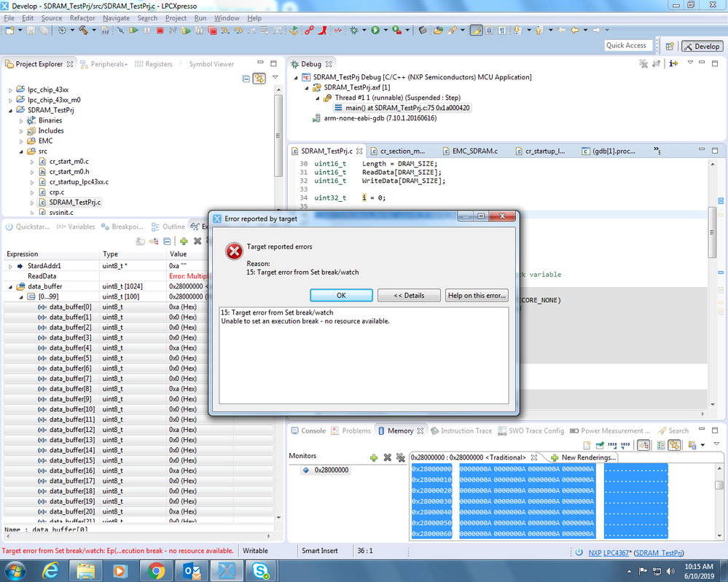728x582 pixels.
Task: Click the Remove All Terminated icon in Debug view
Action: pos(643,63)
